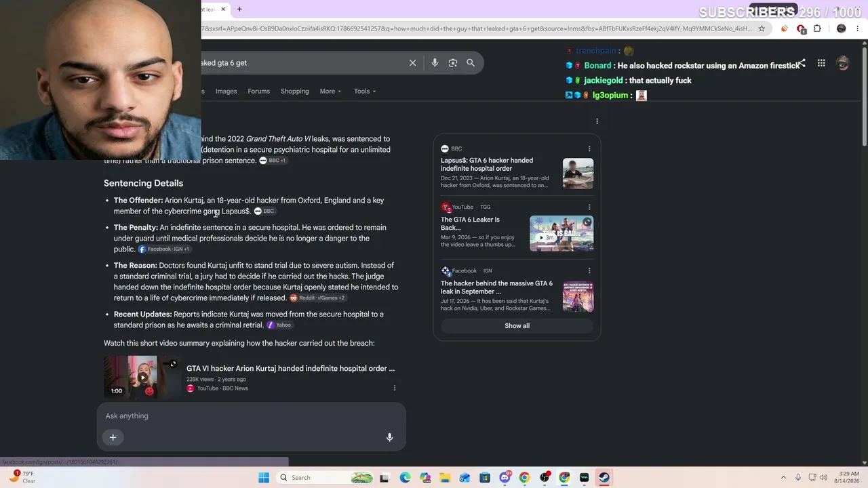
Task: Open more options for the BBC result
Action: (x=589, y=148)
